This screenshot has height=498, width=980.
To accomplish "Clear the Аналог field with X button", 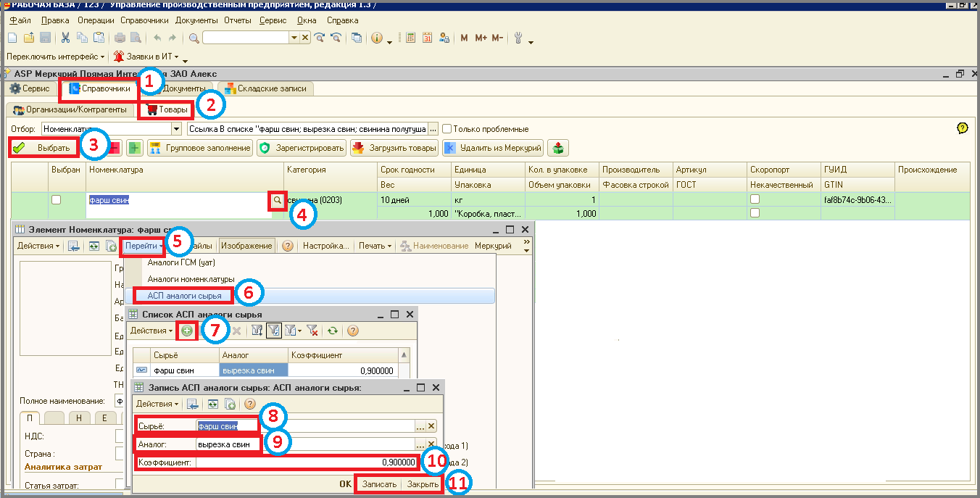I will coord(431,444).
